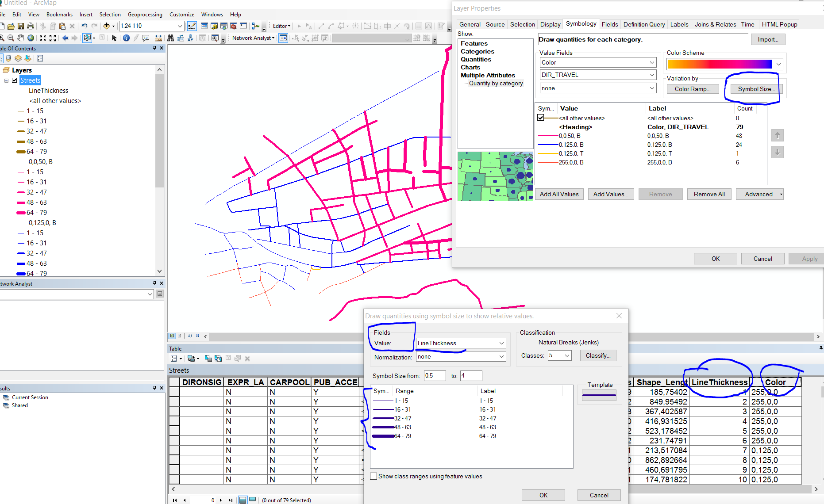Open the Geoprocessing menu
Image resolution: width=824 pixels, height=504 pixels.
(x=145, y=15)
